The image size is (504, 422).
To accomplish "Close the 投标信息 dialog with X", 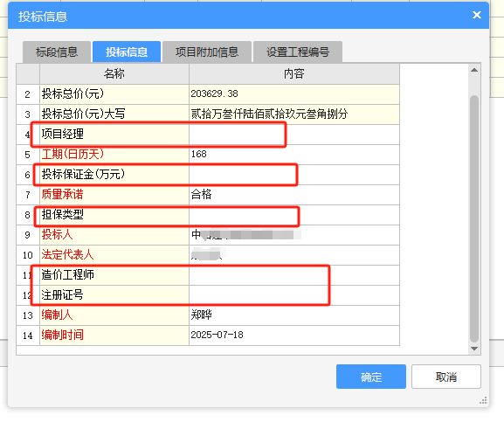I will [477, 15].
